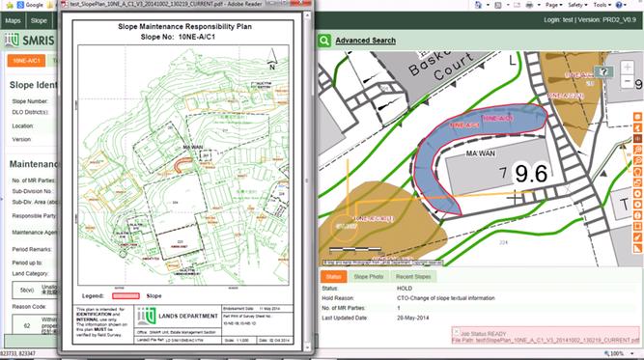Click the Login: test version text
The image size is (644, 360).
590,19
